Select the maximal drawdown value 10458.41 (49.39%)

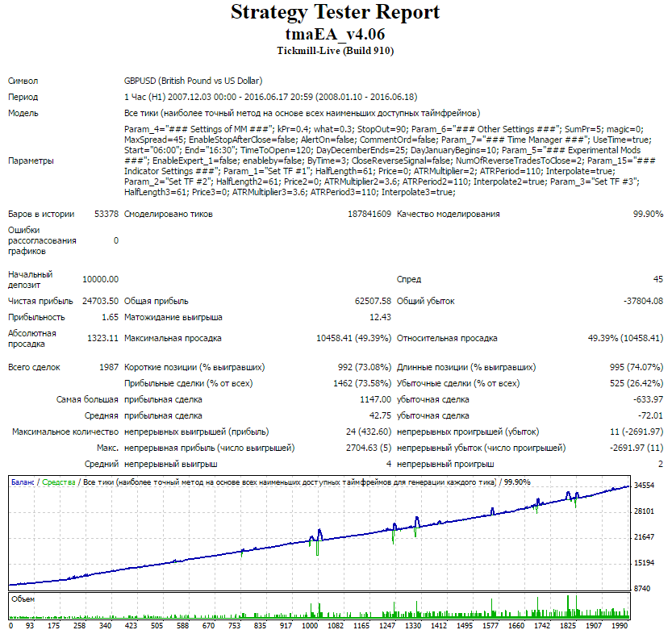[353, 339]
